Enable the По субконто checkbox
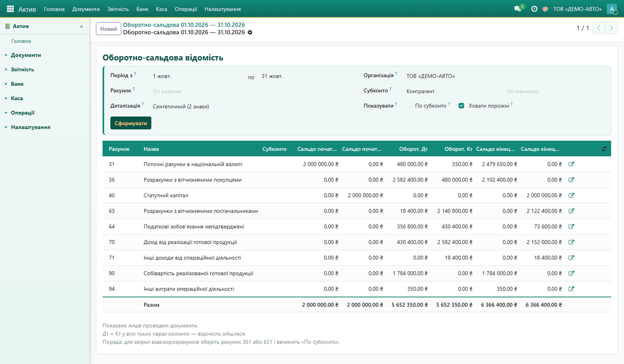Viewport: 624px width, 364px height. 407,106
